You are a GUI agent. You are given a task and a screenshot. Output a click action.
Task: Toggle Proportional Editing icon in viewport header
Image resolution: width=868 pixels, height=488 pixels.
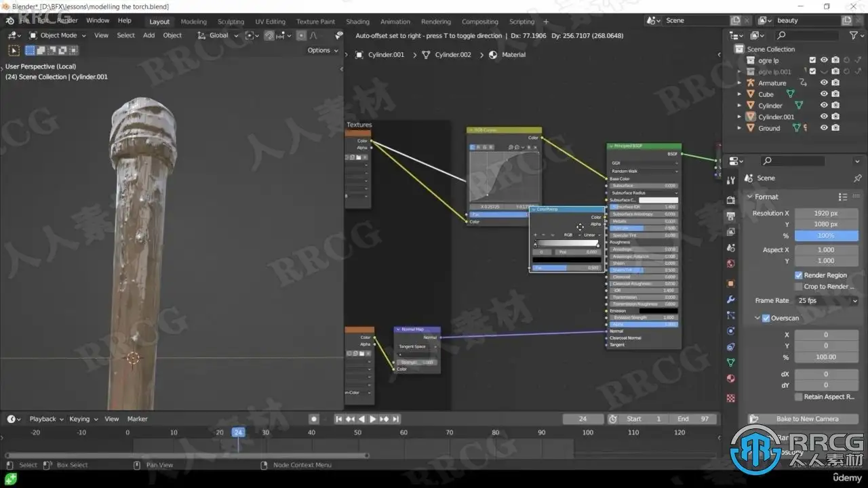pos(302,35)
